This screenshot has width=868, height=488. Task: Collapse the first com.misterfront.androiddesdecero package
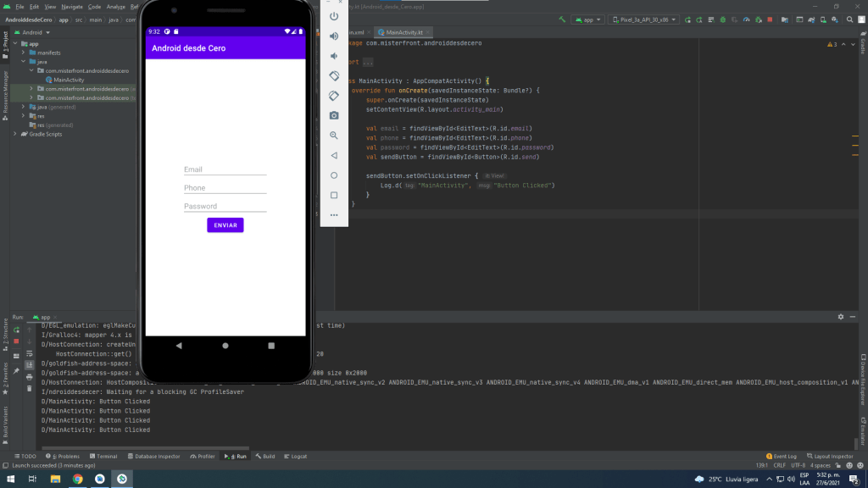coord(31,71)
